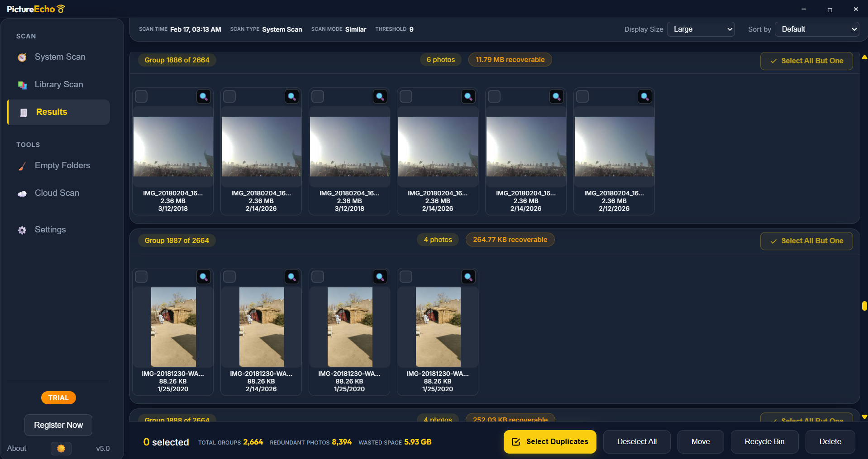The height and width of the screenshot is (459, 868).
Task: Switch to the Results section
Action: 52,112
